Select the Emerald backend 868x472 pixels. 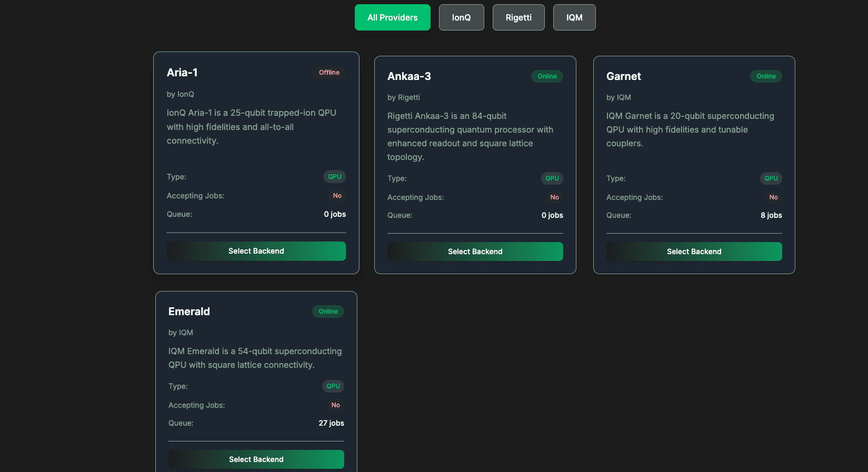(256, 459)
